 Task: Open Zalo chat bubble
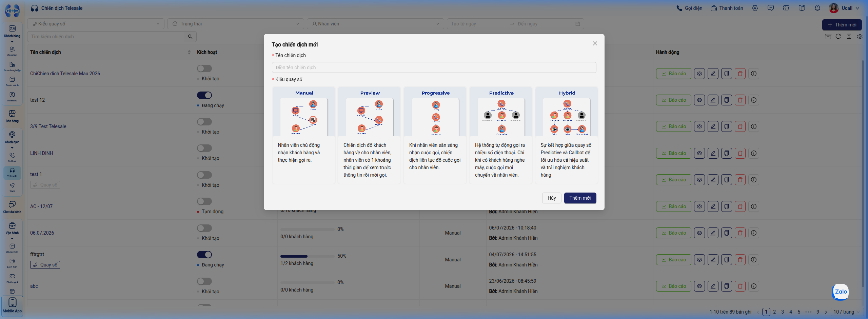coord(841,292)
